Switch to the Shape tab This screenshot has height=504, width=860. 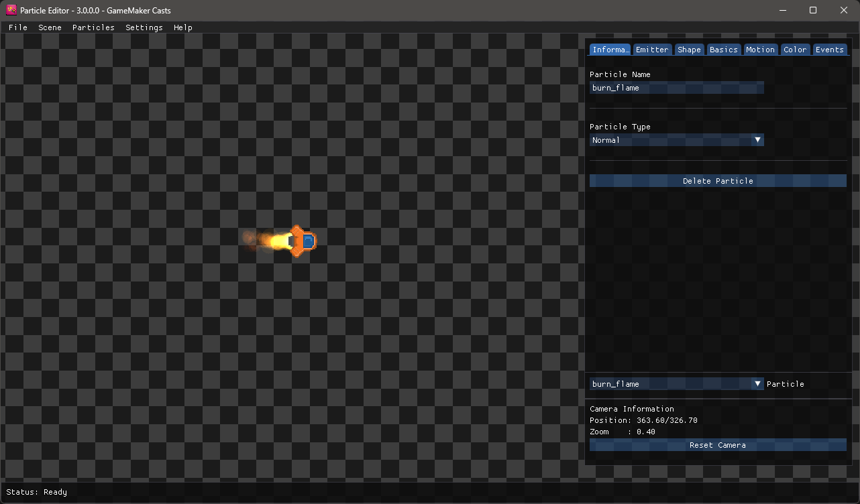pyautogui.click(x=689, y=50)
